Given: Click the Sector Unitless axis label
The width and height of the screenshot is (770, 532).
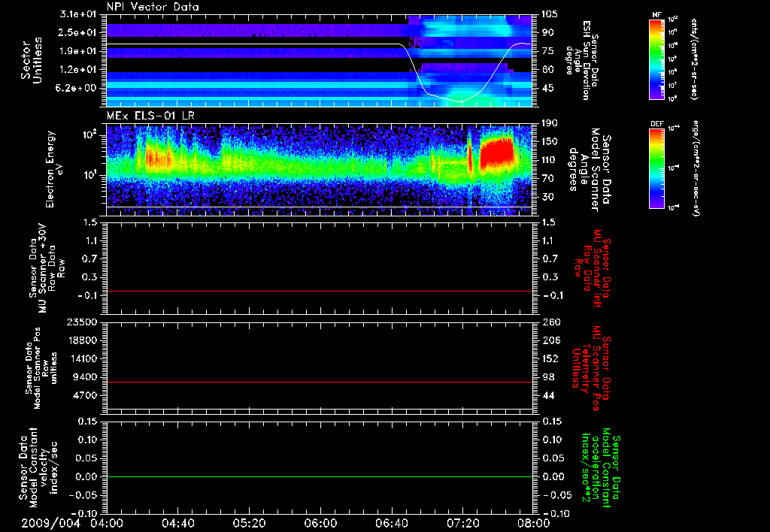Looking at the screenshot, I should 31,60.
